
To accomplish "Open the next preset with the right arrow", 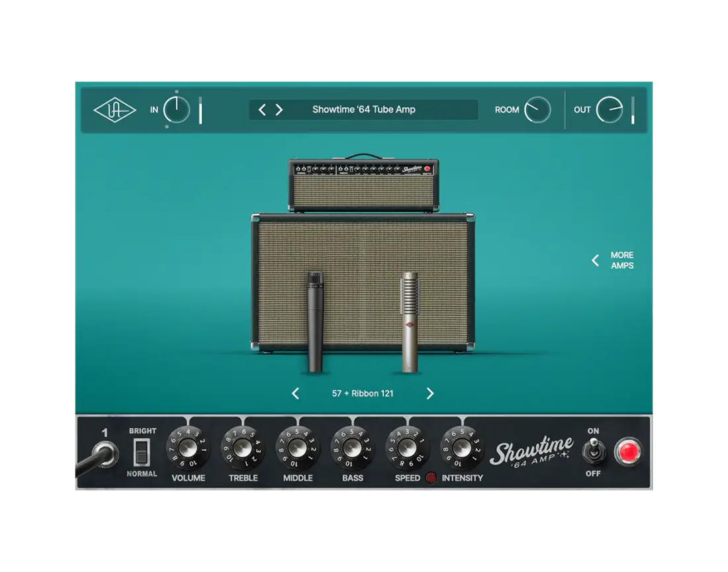I will point(279,109).
